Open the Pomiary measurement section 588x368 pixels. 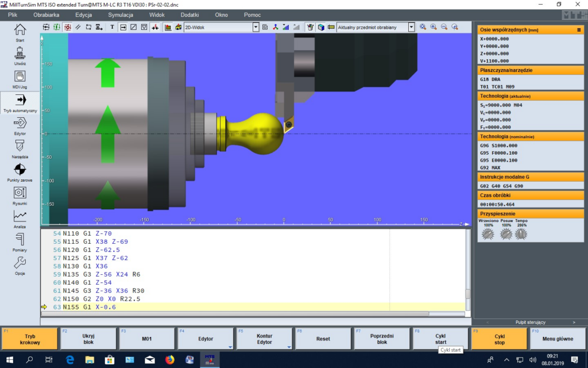(20, 243)
